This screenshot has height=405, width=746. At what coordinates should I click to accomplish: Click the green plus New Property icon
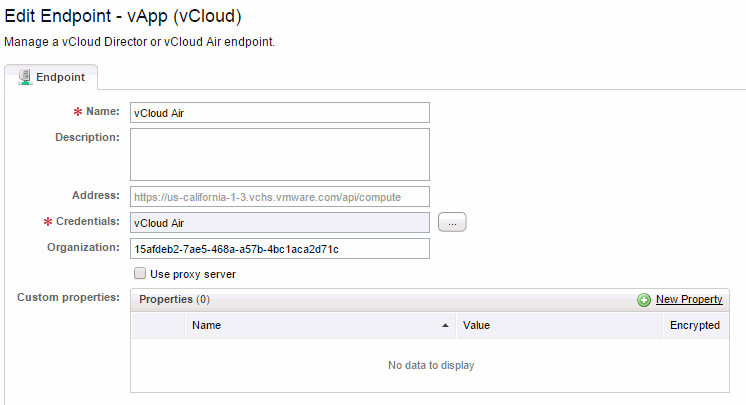644,300
